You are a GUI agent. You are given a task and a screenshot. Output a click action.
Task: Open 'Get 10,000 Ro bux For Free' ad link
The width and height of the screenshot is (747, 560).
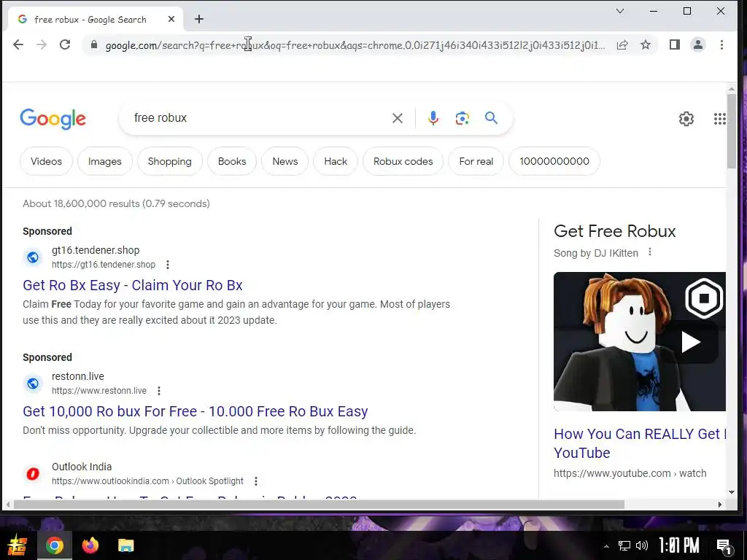196,411
